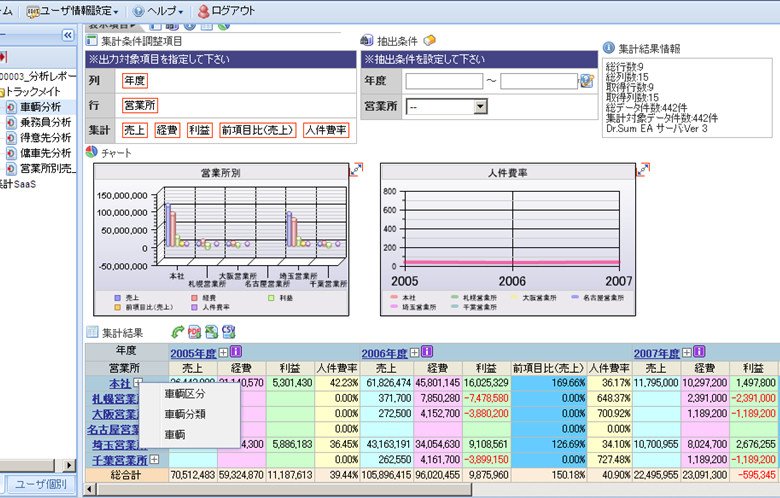Click the icon beside 集計条件調整項目 heading
Image resolution: width=780 pixels, height=498 pixels.
(92, 41)
